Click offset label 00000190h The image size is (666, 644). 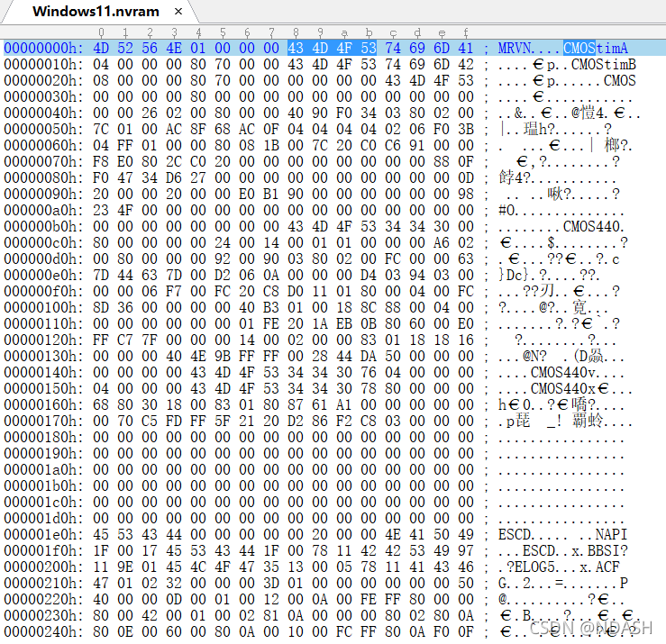coord(43,453)
